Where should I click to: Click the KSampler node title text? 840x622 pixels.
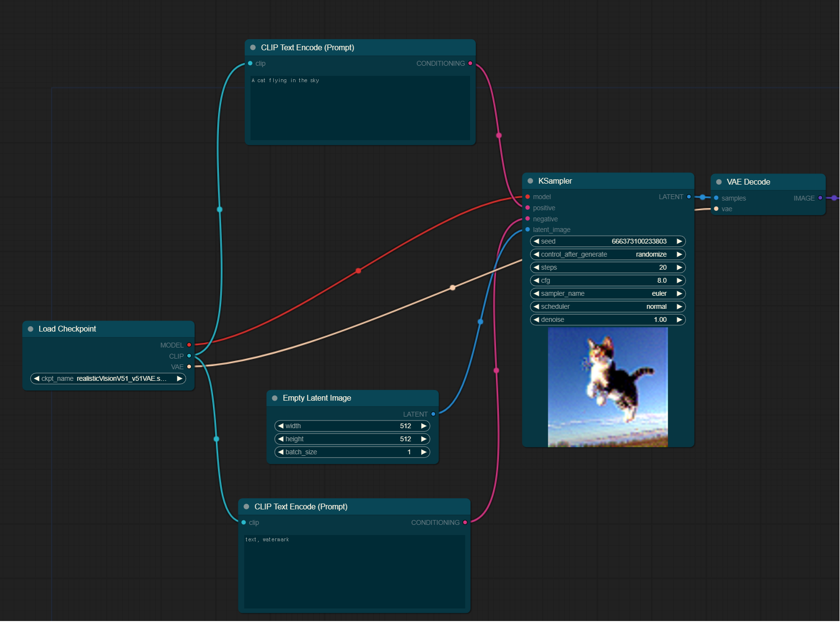555,181
